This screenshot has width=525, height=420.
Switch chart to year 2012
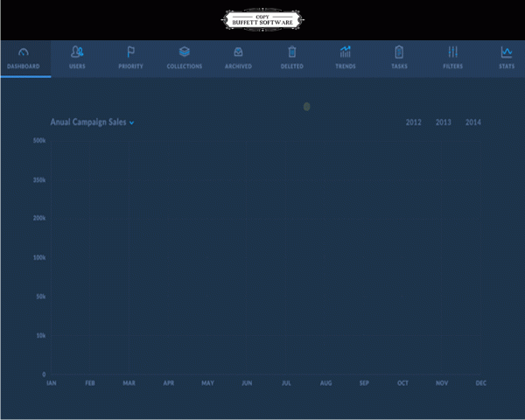click(414, 122)
